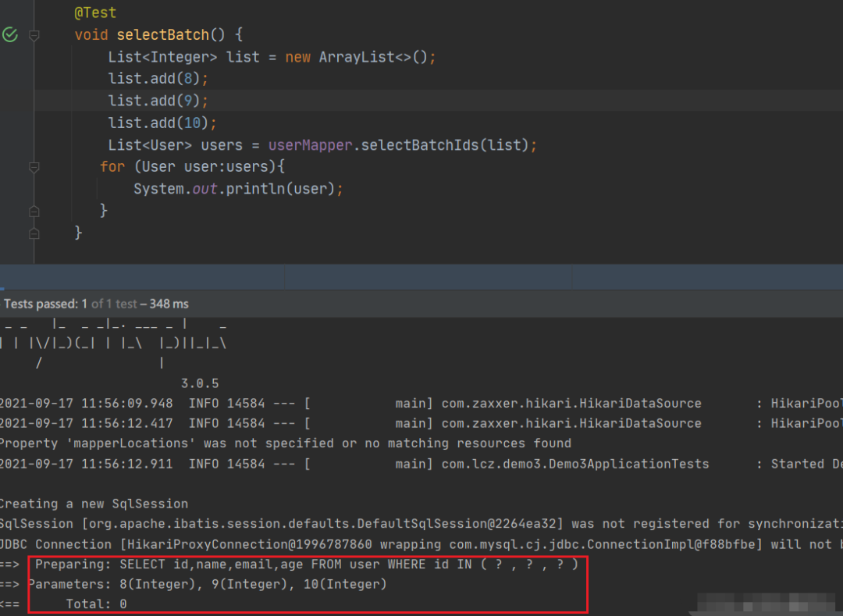Click the DefaultSqlSession@2264ea32 console line
The height and width of the screenshot is (616, 843).
click(421, 524)
